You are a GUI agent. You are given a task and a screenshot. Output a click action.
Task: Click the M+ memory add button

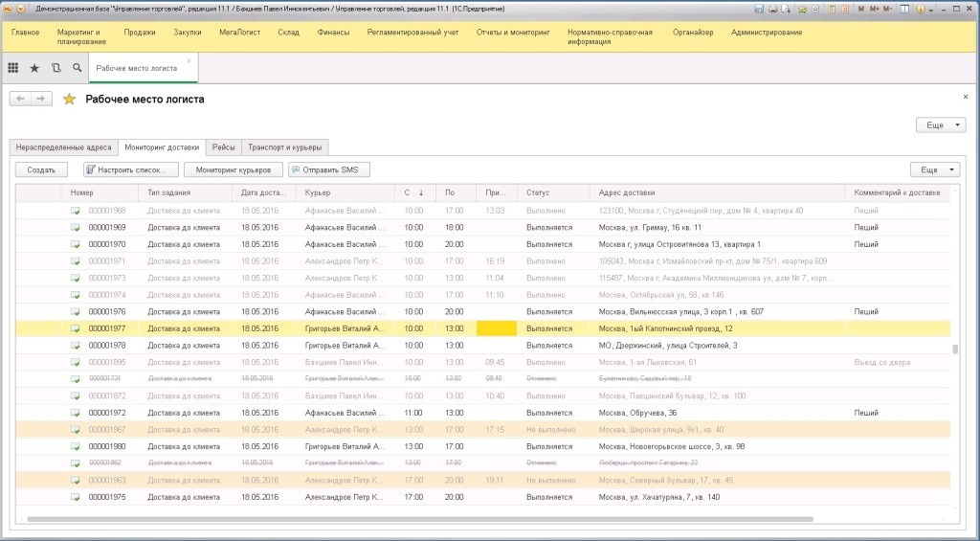point(875,10)
